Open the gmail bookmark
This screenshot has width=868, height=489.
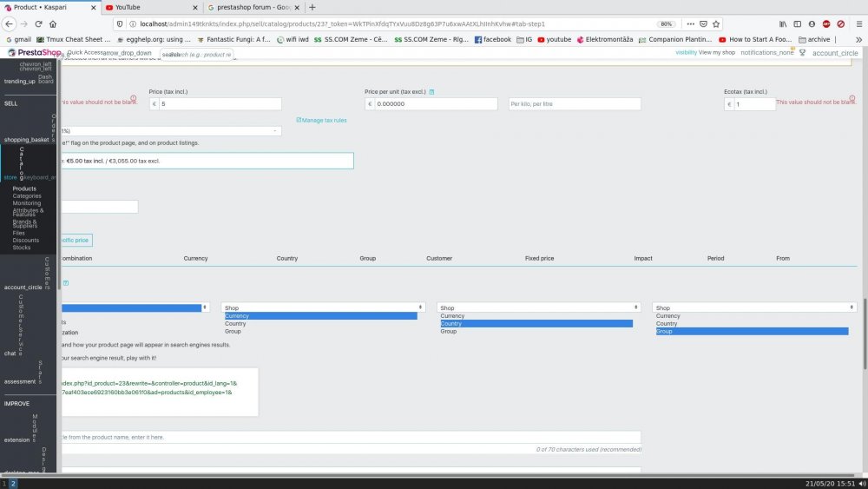tap(18, 39)
